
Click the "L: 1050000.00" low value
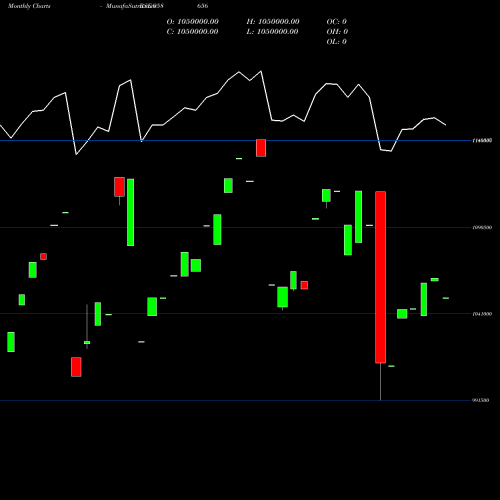(x=273, y=32)
